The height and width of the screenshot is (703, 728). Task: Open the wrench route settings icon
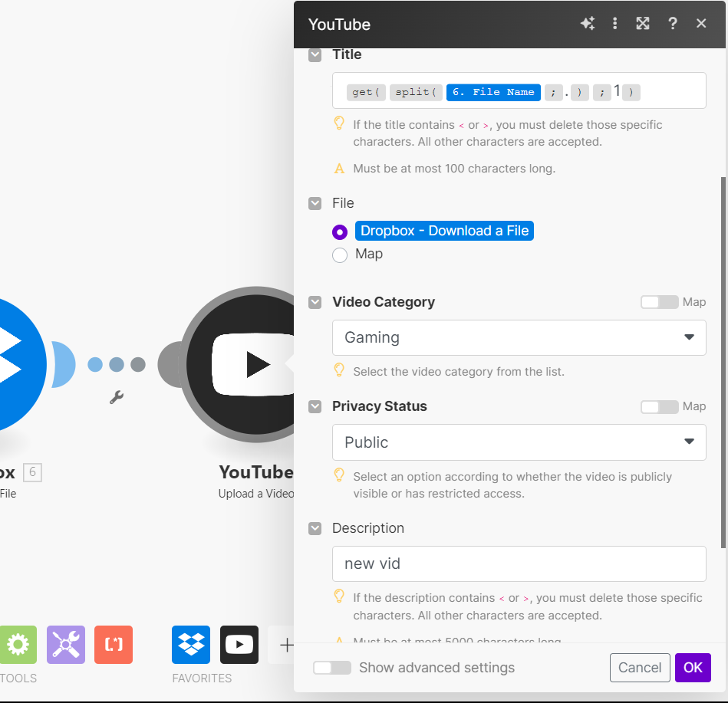[x=117, y=397]
